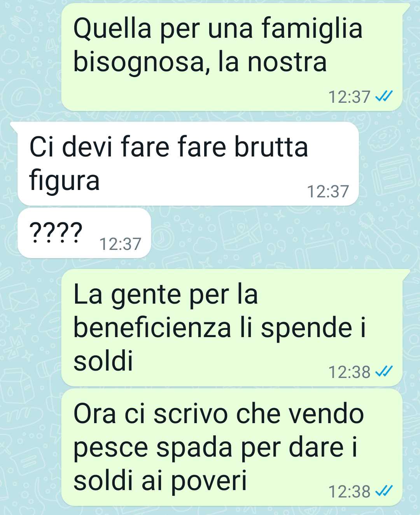The height and width of the screenshot is (515, 420).
Task: Click the 12:37 timestamp on 'brutta figura' message
Action: click(x=328, y=192)
